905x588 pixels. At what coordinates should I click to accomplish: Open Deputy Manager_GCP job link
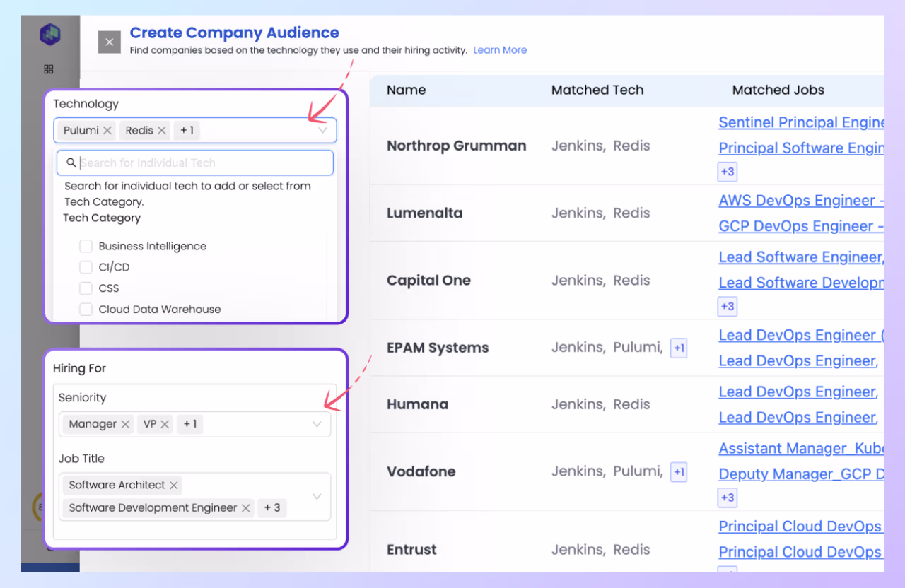click(x=801, y=474)
